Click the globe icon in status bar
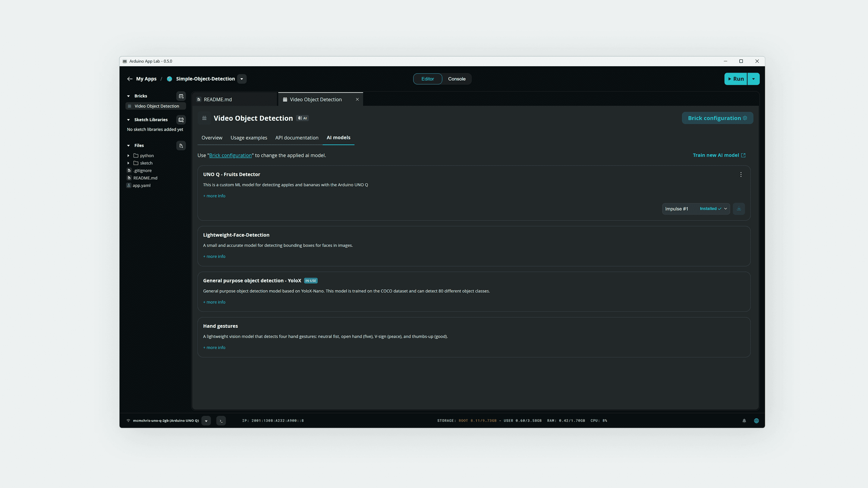The image size is (868, 488). tap(756, 421)
